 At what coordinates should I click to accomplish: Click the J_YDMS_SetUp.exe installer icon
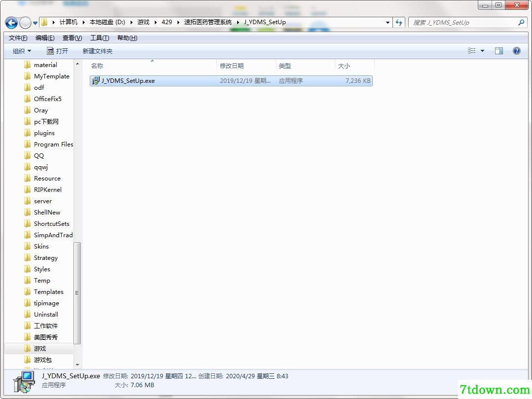tap(96, 81)
